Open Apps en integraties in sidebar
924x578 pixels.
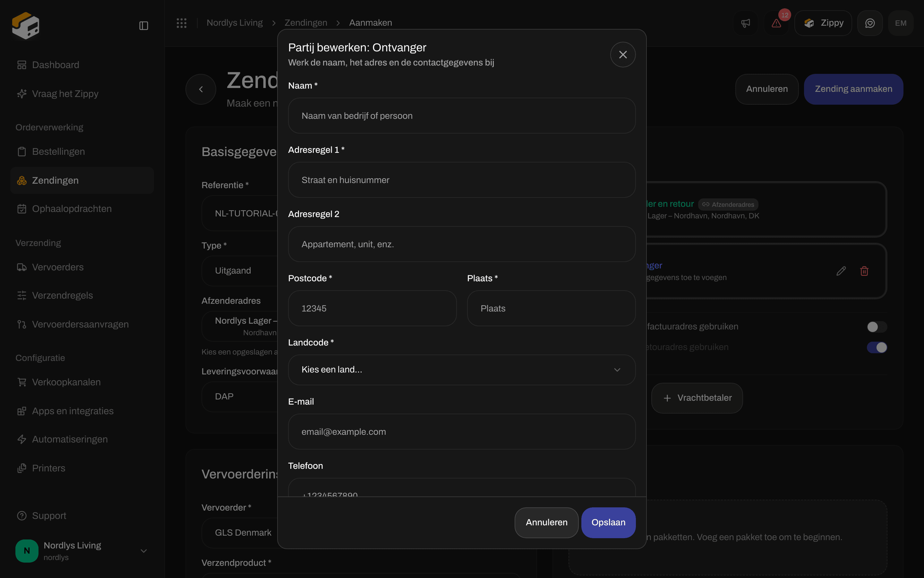point(82,411)
